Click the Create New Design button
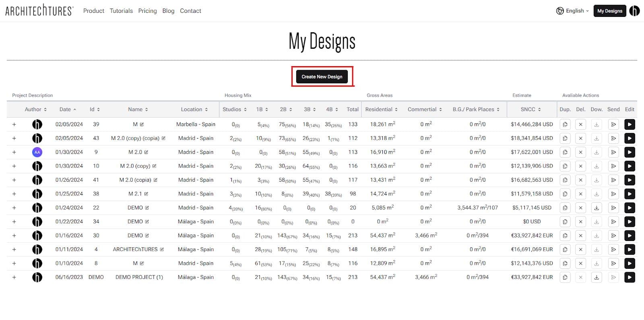Viewport: 644px width, 320px height. coord(322,77)
